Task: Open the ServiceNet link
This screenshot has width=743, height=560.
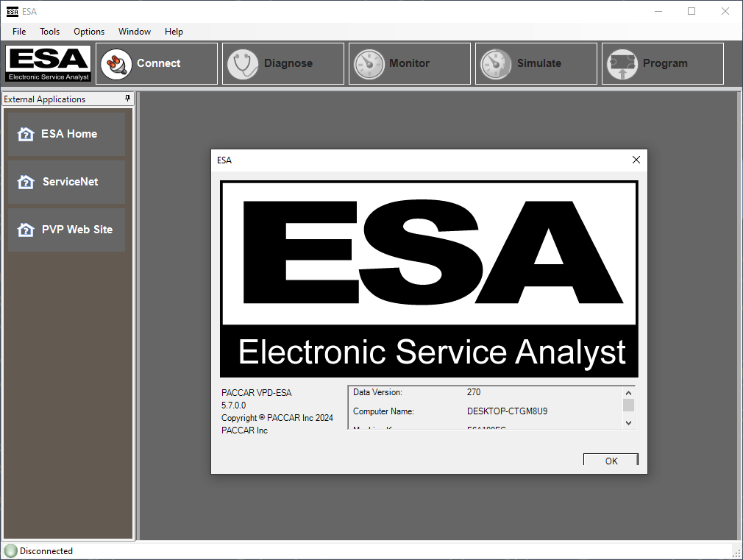Action: [x=67, y=182]
